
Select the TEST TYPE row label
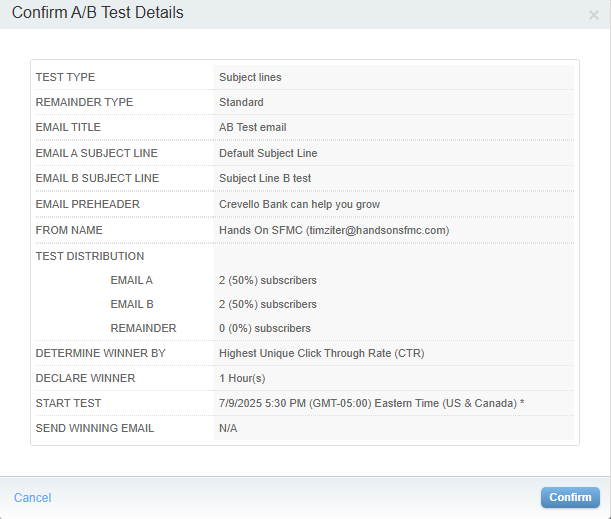[x=65, y=77]
